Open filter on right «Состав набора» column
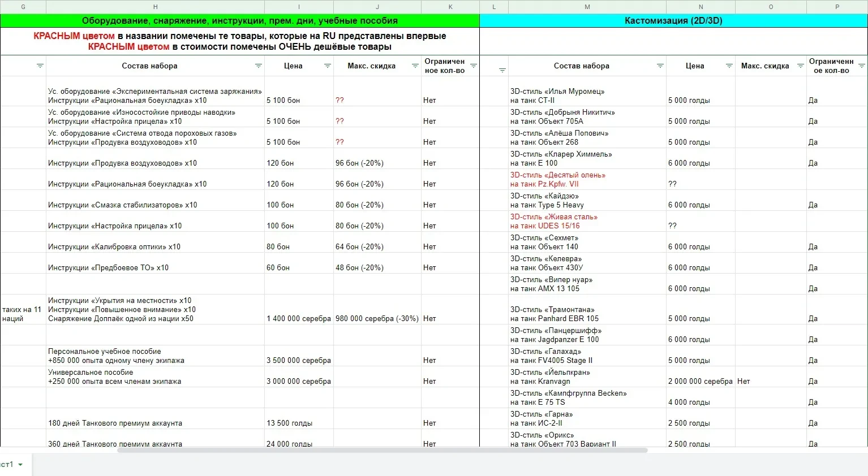Image resolution: width=868 pixels, height=476 pixels. click(660, 66)
